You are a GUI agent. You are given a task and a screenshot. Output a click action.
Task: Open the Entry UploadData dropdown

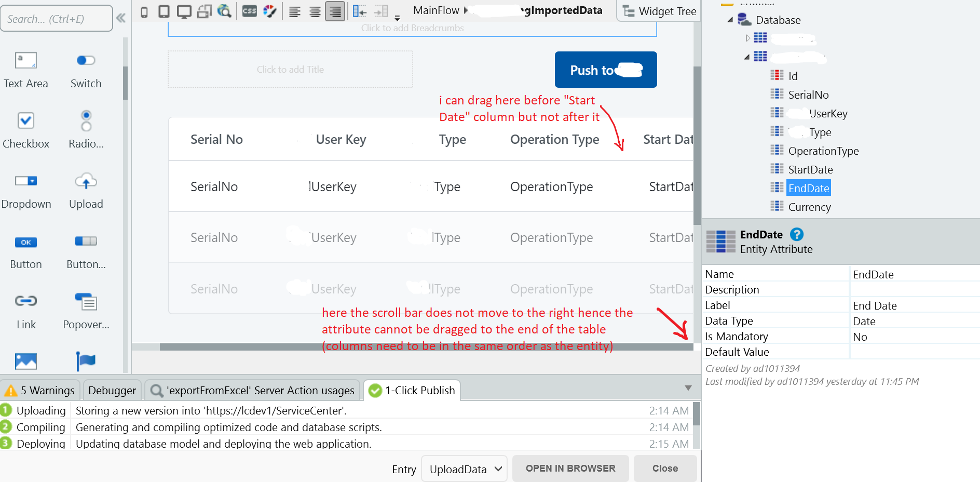(x=464, y=469)
